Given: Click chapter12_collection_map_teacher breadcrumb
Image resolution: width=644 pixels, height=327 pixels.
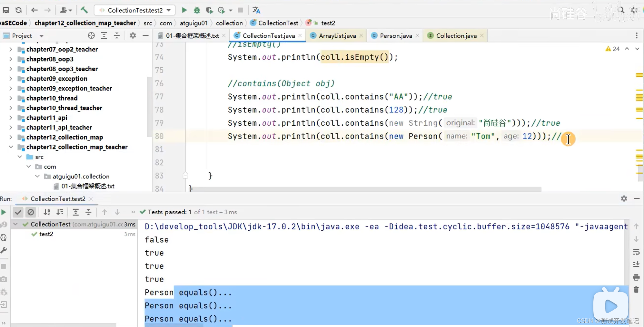Looking at the screenshot, I should tap(85, 23).
